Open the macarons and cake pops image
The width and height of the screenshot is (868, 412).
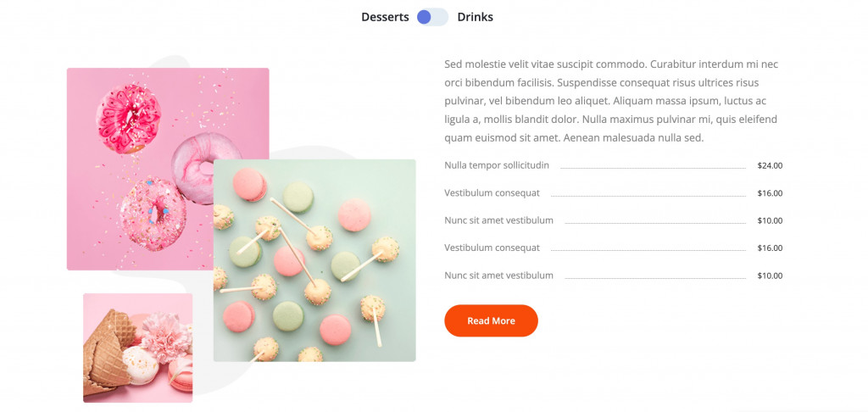pyautogui.click(x=314, y=260)
